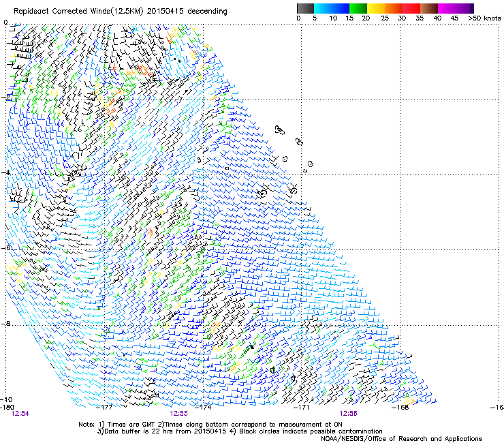Click the '-177' longitude axis label
Screen dimensions: 504x443
[105, 408]
